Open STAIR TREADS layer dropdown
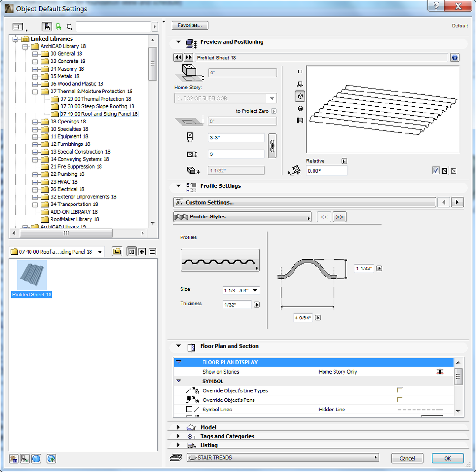This screenshot has width=476, height=472. click(x=283, y=457)
